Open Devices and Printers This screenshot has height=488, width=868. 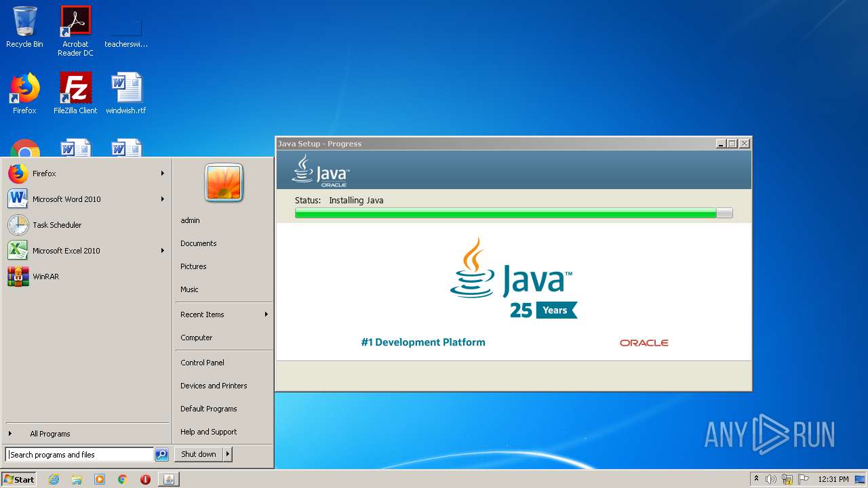(214, 386)
